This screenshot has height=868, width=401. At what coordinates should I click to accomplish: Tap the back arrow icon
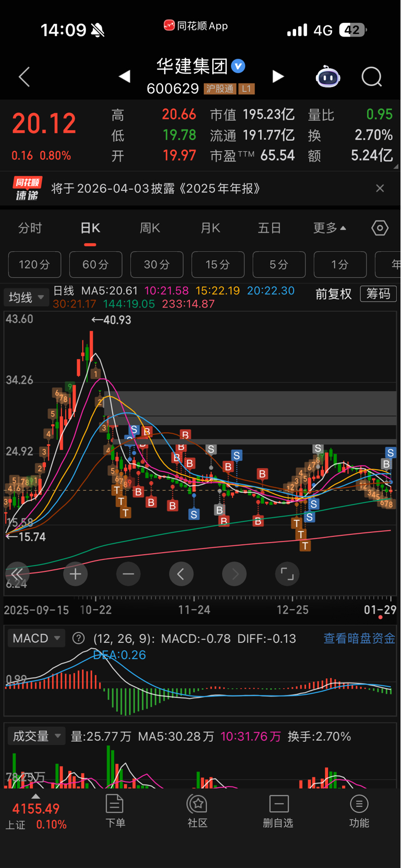tap(24, 77)
